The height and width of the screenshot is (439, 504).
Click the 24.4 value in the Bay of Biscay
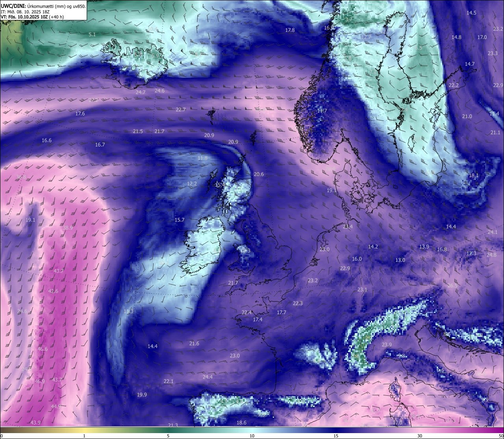click(x=208, y=377)
